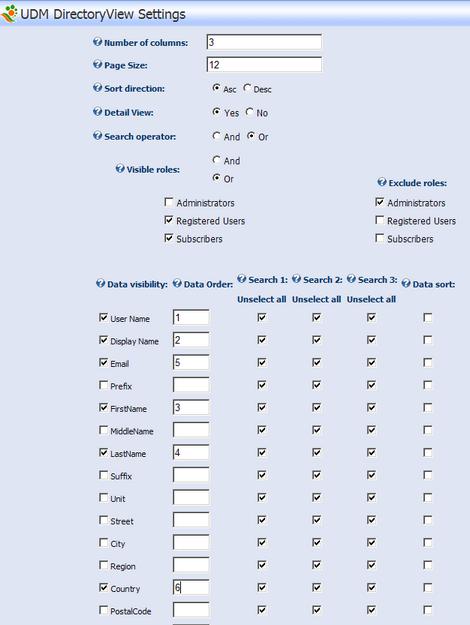Select Desc sort direction radio button
The width and height of the screenshot is (470, 625).
(x=247, y=88)
